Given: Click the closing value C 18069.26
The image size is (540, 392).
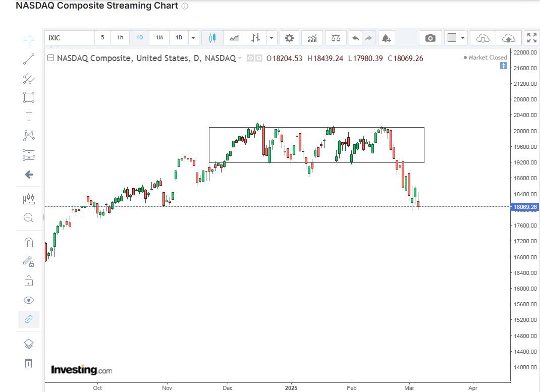Looking at the screenshot, I should pos(405,59).
